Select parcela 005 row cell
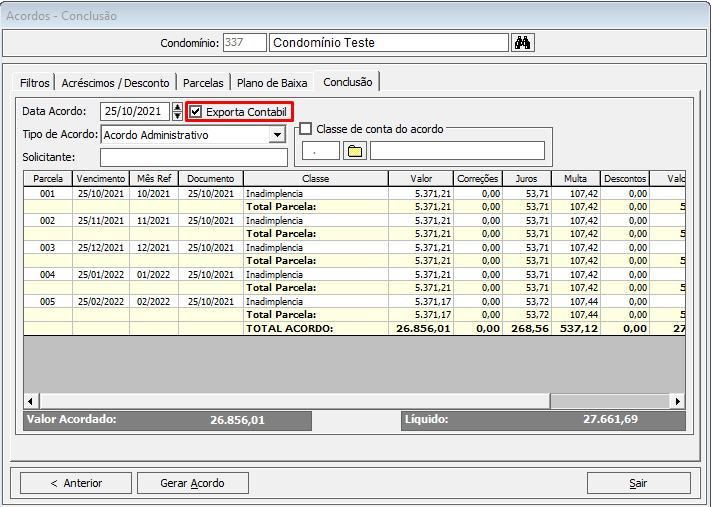This screenshot has height=507, width=713. [x=48, y=301]
